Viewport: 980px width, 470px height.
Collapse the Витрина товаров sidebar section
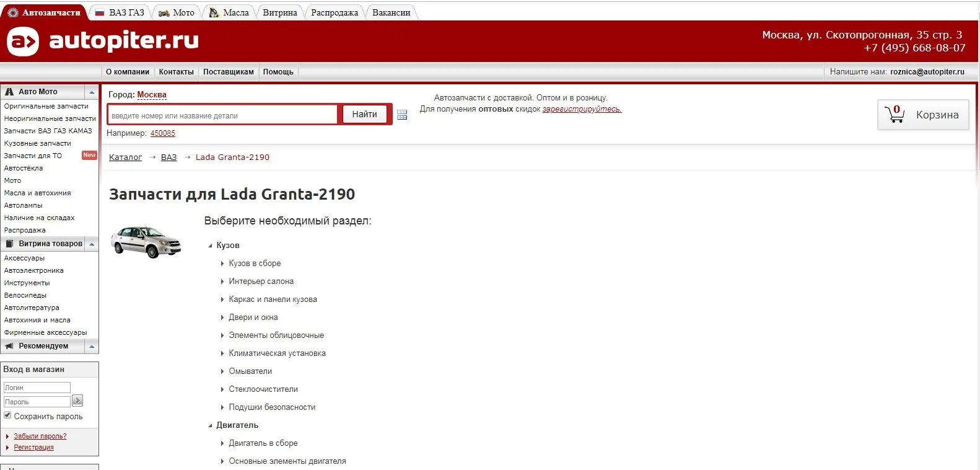[92, 244]
